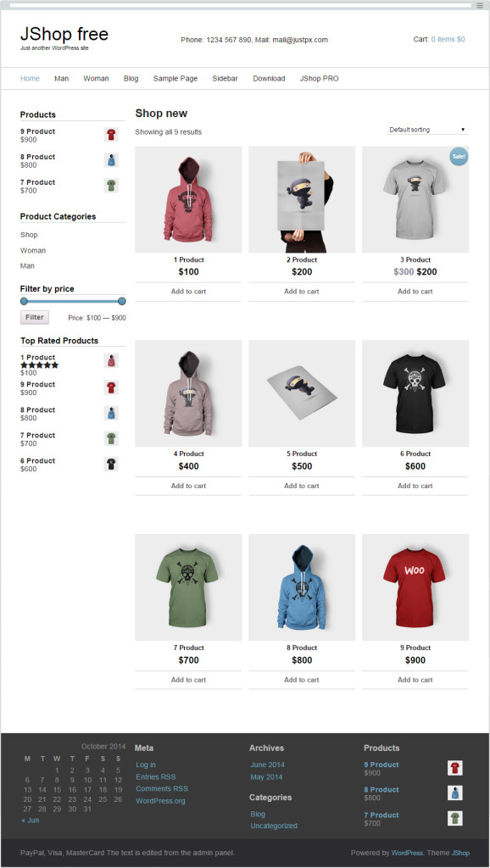Click red shirt thumbnail beside 9 Product in sidebar

pos(111,135)
